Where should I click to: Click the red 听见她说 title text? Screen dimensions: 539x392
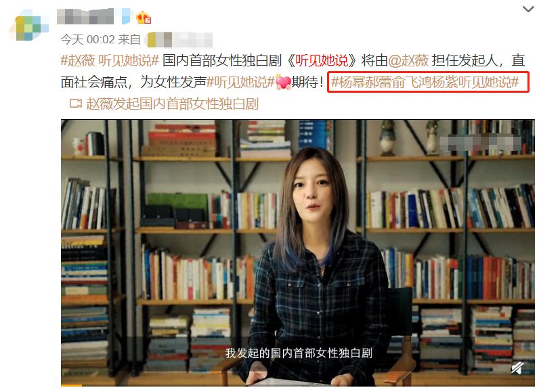click(322, 60)
